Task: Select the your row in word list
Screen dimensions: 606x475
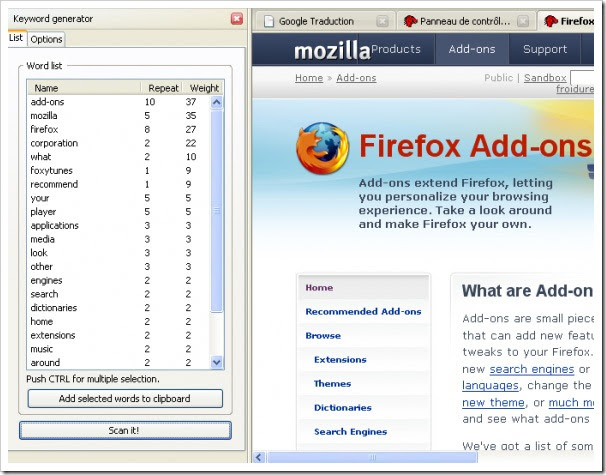Action: [x=119, y=198]
